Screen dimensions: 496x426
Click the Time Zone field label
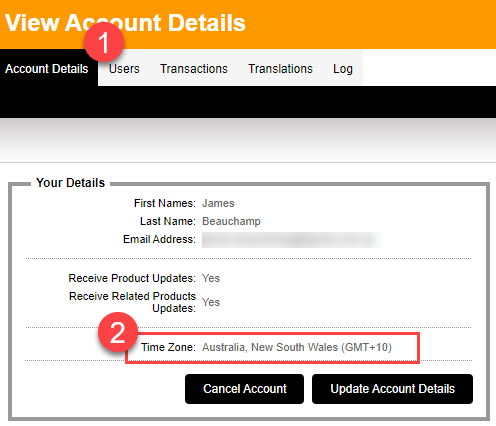[168, 347]
